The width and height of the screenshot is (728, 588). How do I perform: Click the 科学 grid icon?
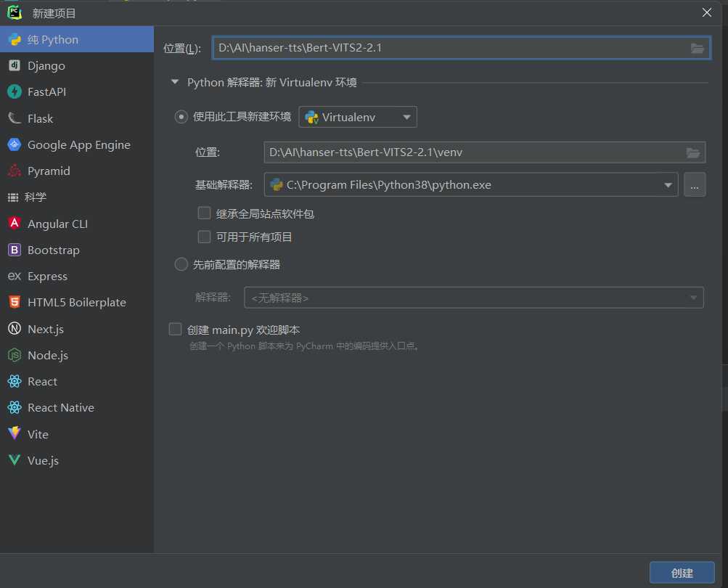(13, 197)
